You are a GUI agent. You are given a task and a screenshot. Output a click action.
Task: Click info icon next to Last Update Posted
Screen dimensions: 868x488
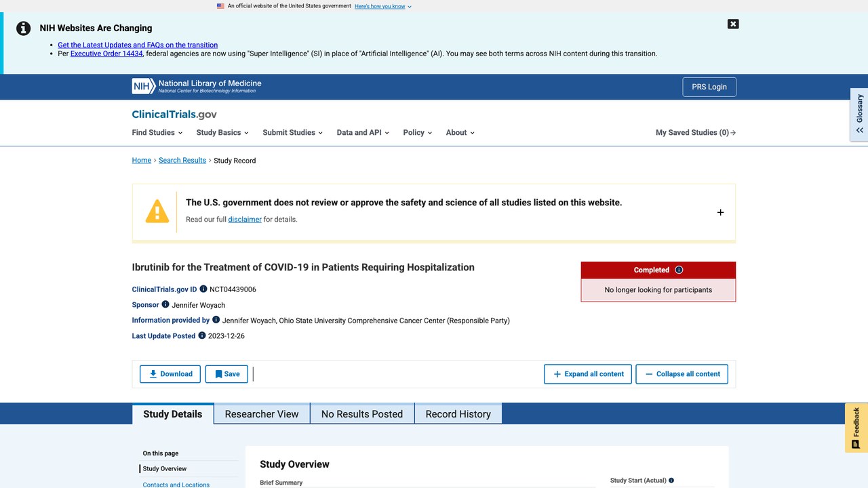point(202,335)
